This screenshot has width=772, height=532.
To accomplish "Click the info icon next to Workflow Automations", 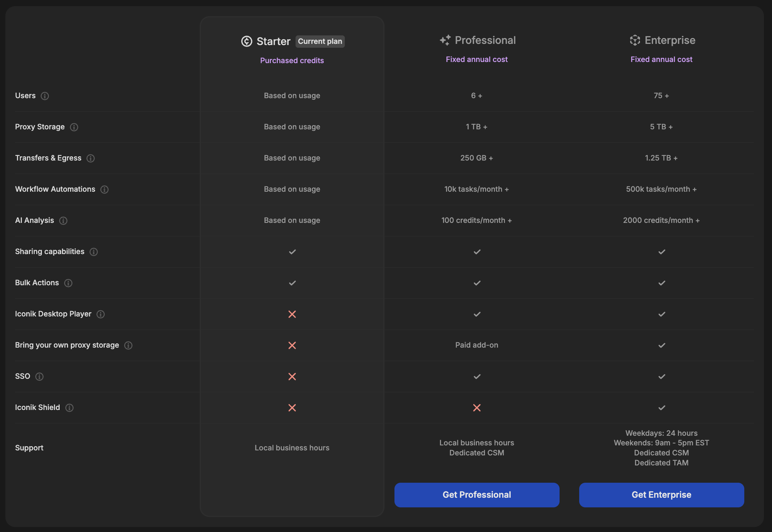I will coord(104,189).
